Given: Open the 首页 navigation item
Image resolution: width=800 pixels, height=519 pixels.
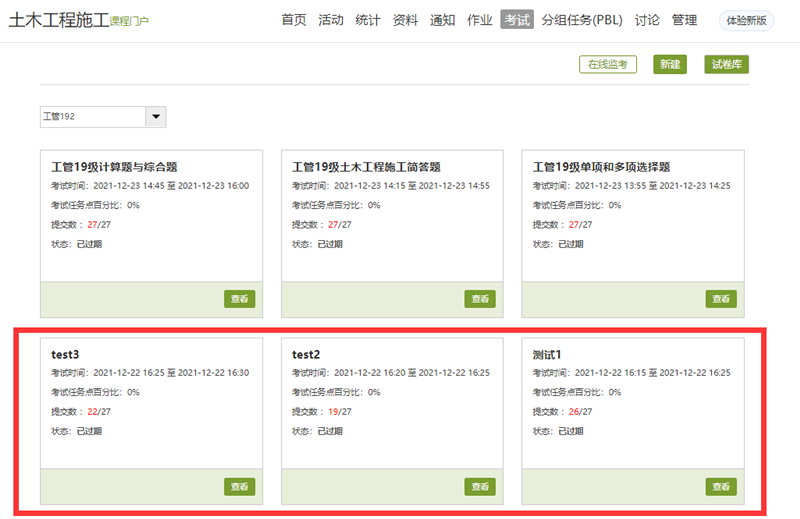Looking at the screenshot, I should coord(294,20).
